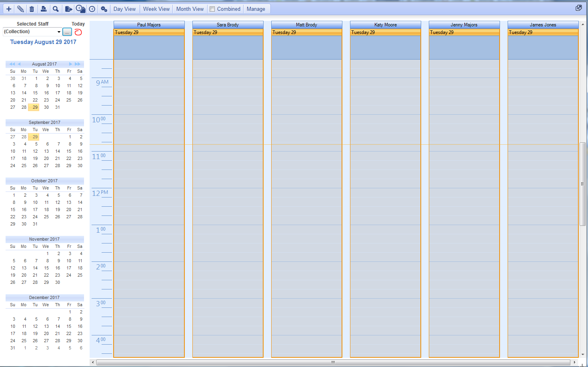The height and width of the screenshot is (367, 588).
Task: Select the Matt Brody column header
Action: 306,25
